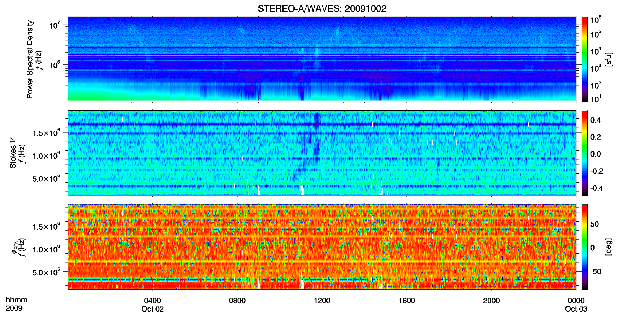Click the 0400 time tick label
This screenshot has width=644, height=332.
click(152, 300)
